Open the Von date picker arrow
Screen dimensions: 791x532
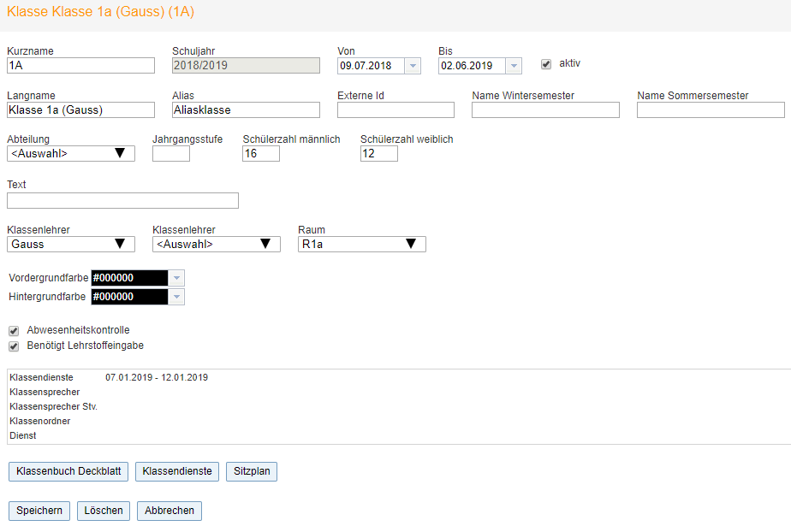click(x=413, y=66)
